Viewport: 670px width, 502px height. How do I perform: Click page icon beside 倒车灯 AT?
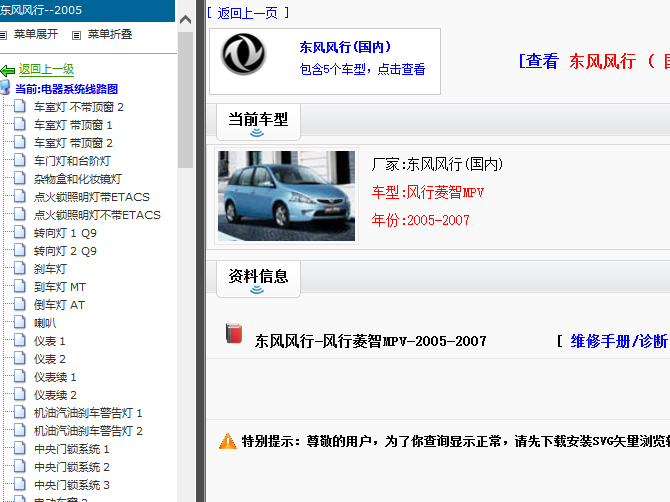20,304
